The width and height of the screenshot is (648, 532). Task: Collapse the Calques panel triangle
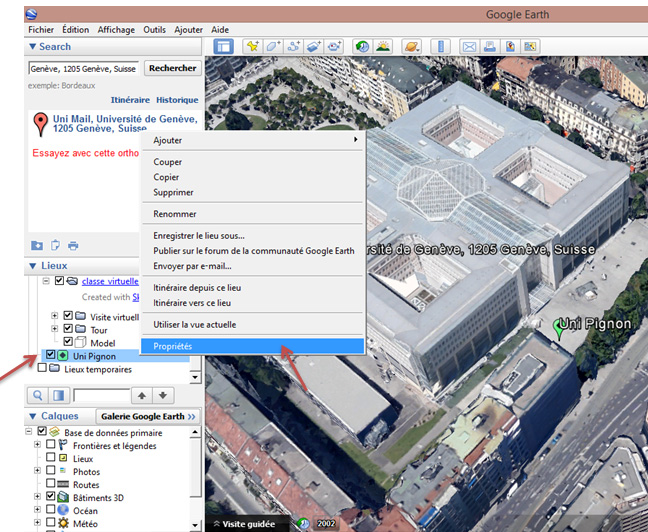pyautogui.click(x=32, y=416)
